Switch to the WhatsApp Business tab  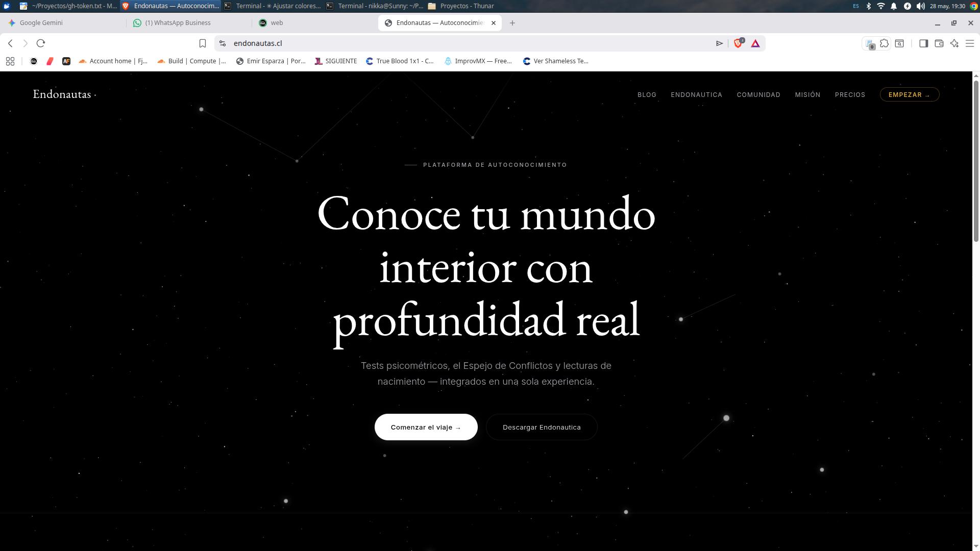pos(189,23)
